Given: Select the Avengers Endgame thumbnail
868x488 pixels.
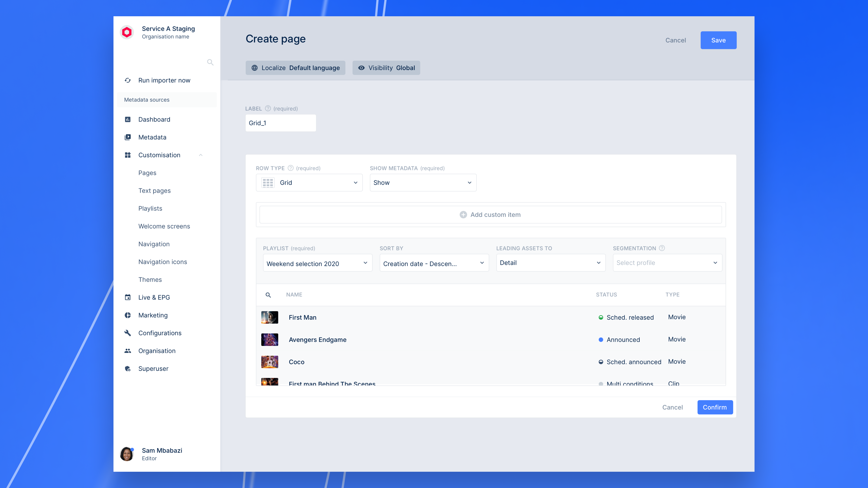Looking at the screenshot, I should point(270,340).
